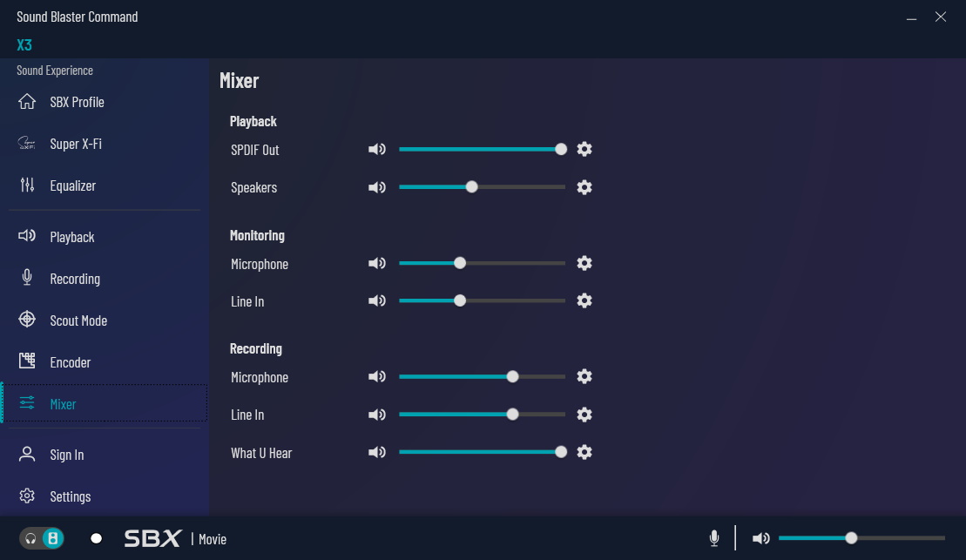Select the Mixer sidebar label
This screenshot has width=966, height=560.
coord(63,404)
